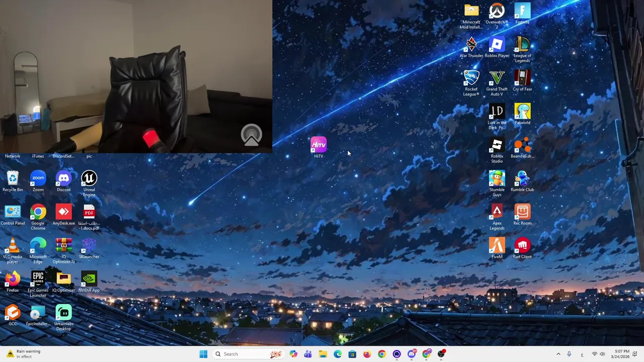Open Microsoft Store from the taskbar
644x362 pixels.
coord(352,354)
